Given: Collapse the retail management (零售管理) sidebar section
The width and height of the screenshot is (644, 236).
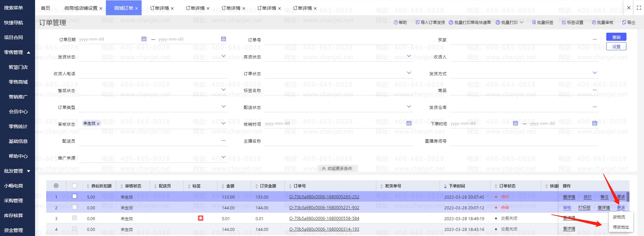Looking at the screenshot, I should (29, 52).
